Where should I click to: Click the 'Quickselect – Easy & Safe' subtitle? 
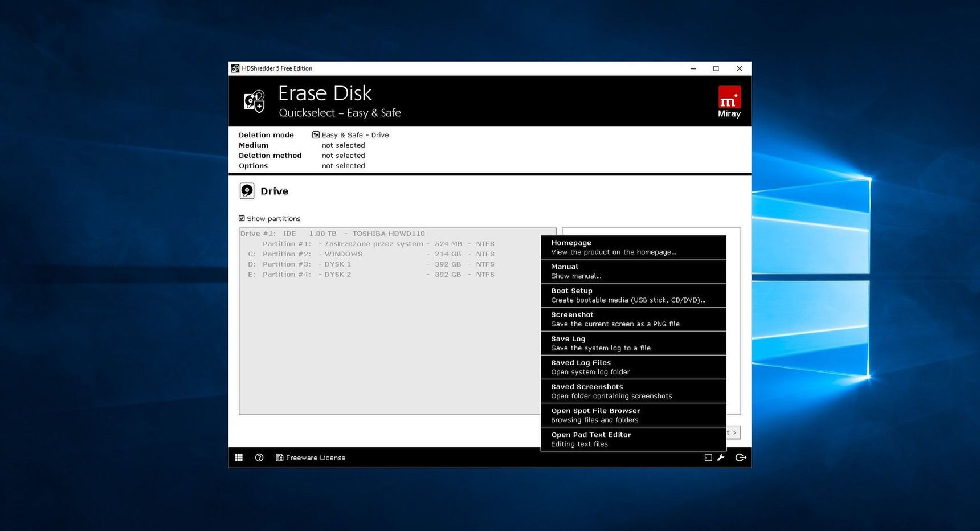340,113
